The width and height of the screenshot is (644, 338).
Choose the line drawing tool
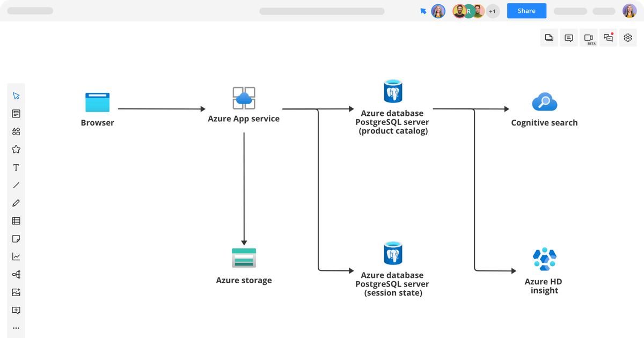point(16,185)
